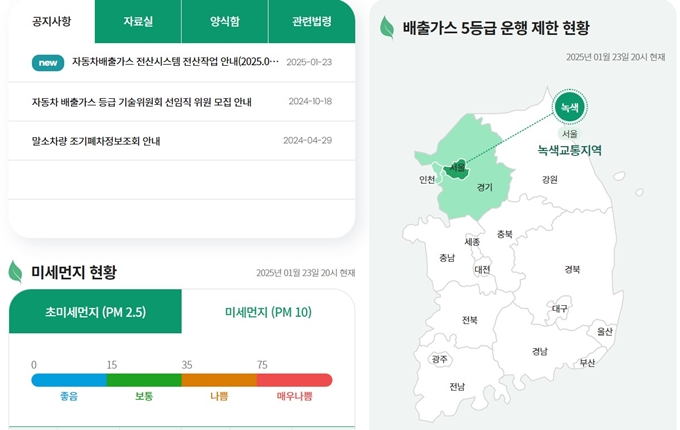Viewport: 680px width, 430px height.
Task: Switch to the 자료실 tab
Action: 138,21
